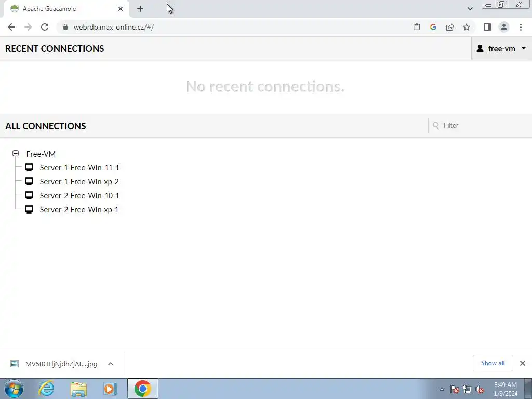Select the Apache Guacamole tab

coord(66,9)
